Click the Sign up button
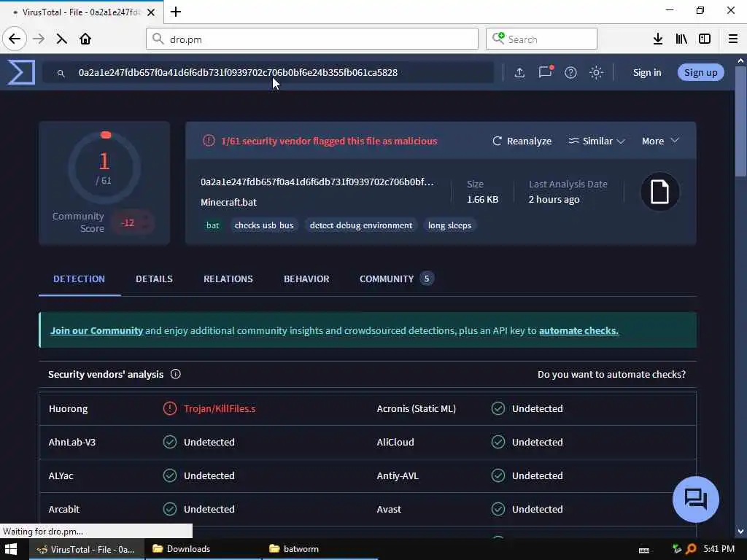Image resolution: width=747 pixels, height=560 pixels. click(x=701, y=72)
